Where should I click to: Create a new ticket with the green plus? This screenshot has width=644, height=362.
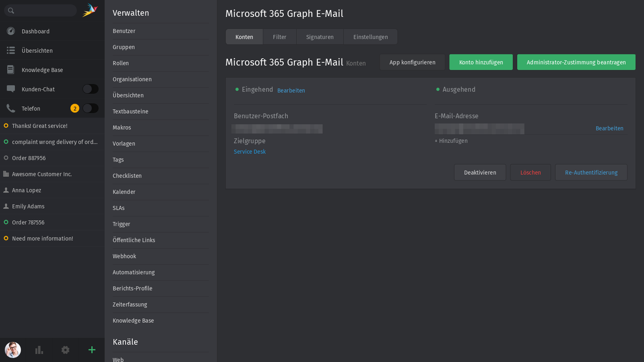pyautogui.click(x=92, y=350)
